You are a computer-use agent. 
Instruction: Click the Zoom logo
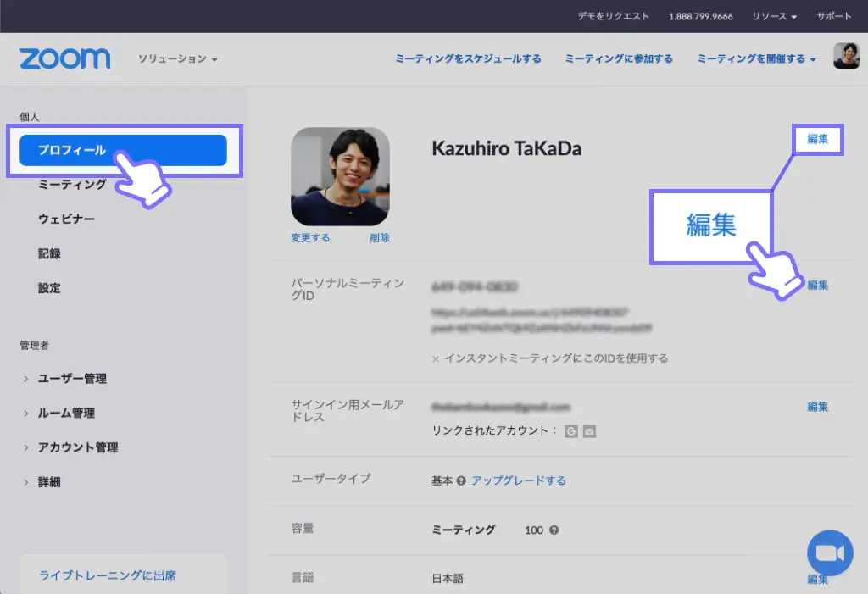pyautogui.click(x=64, y=58)
